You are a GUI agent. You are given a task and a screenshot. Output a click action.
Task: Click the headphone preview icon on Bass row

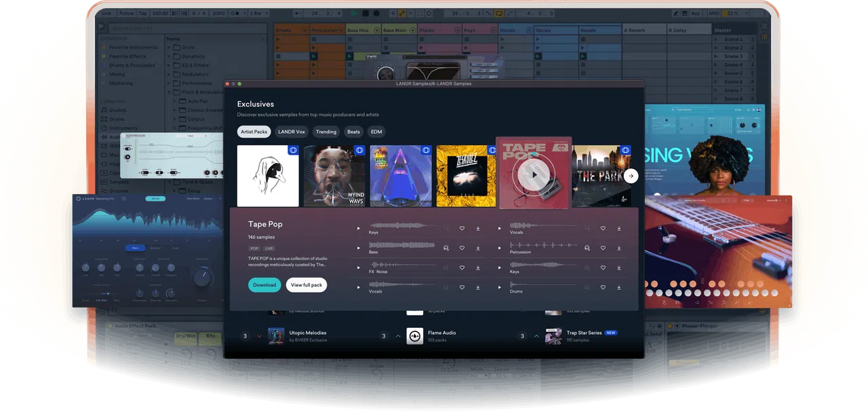[x=446, y=248]
